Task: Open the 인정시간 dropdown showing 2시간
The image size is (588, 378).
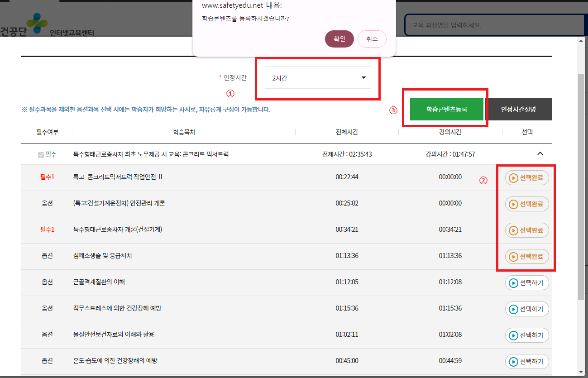Action: pyautogui.click(x=317, y=77)
